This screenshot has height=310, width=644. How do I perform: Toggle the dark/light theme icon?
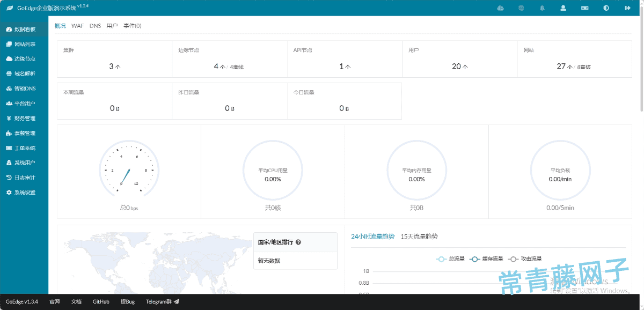coord(606,8)
